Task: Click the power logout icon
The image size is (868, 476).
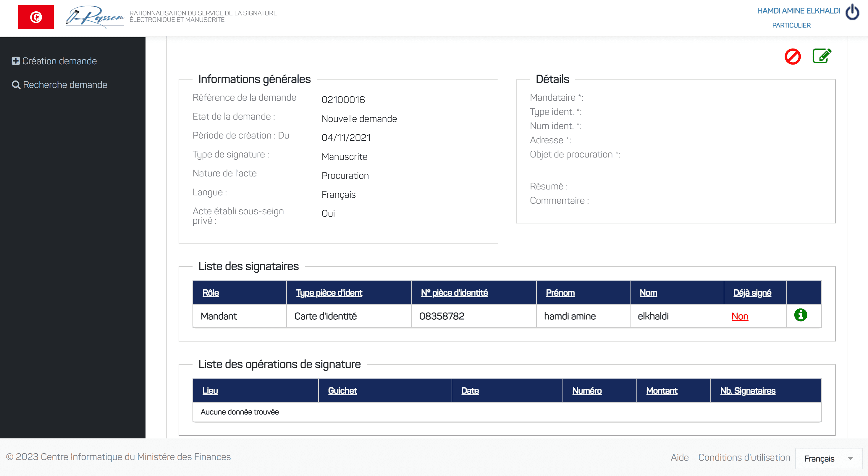Action: [852, 12]
